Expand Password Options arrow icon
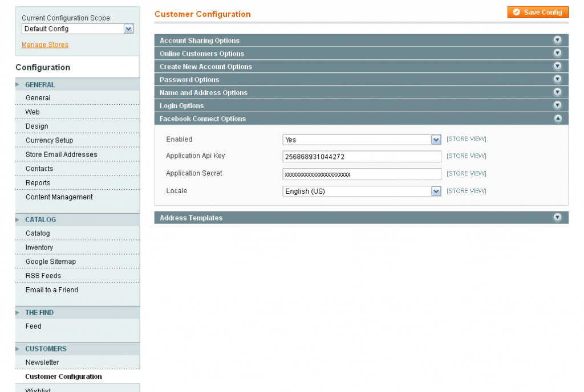 coord(557,79)
